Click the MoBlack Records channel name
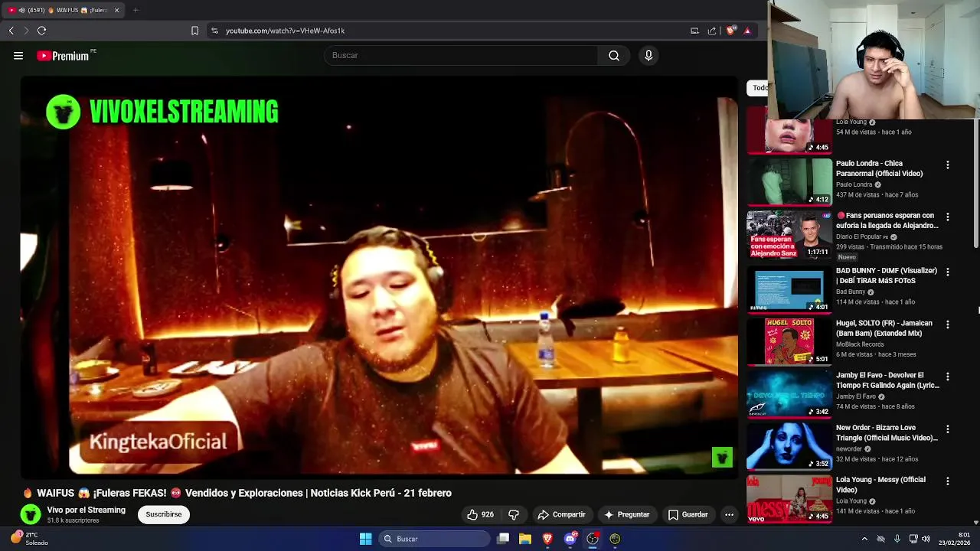 (860, 344)
